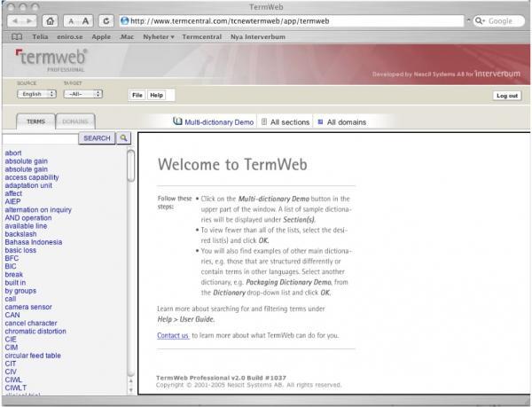Select the term circular feed table

coord(33,356)
